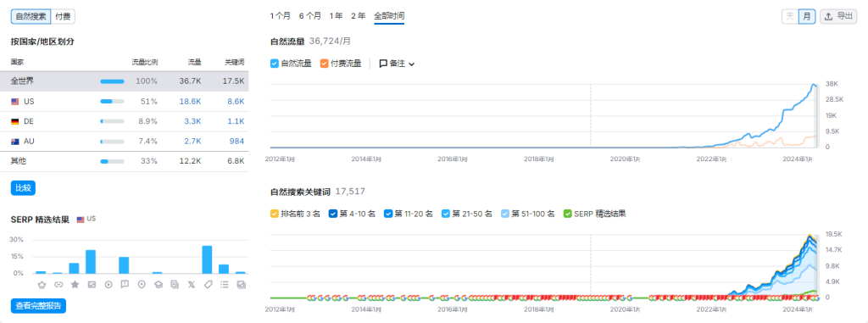Click the US traffic share progress bar
The image size is (868, 323).
tap(113, 102)
